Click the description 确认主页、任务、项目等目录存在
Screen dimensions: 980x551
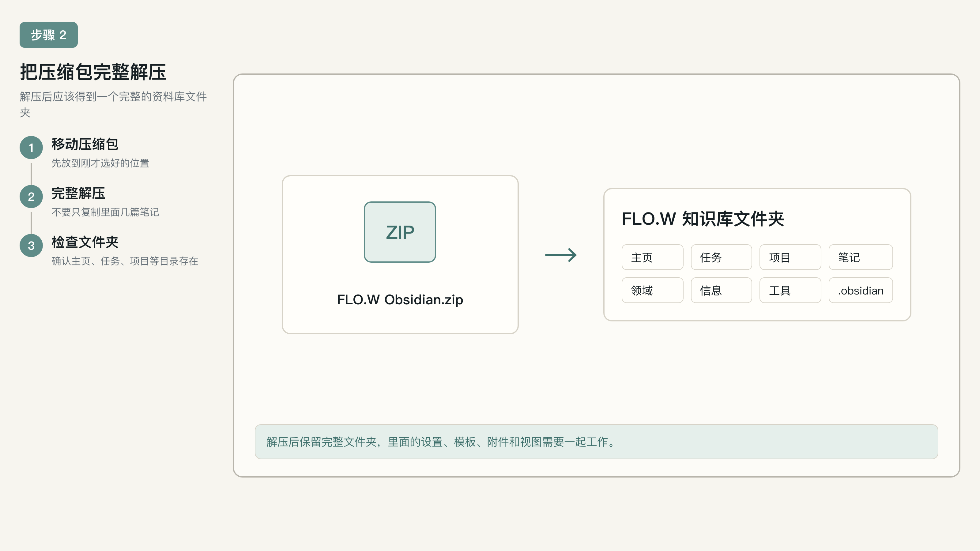coord(125,261)
